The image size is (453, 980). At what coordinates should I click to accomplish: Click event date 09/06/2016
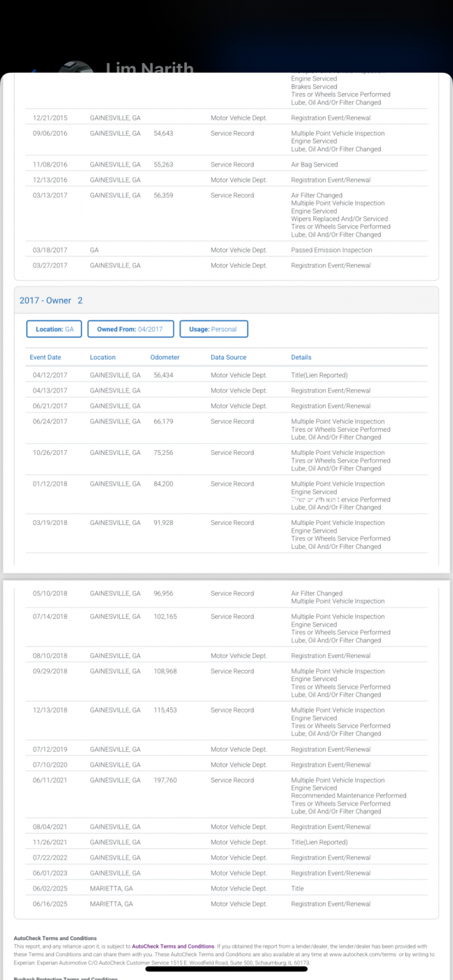[50, 133]
